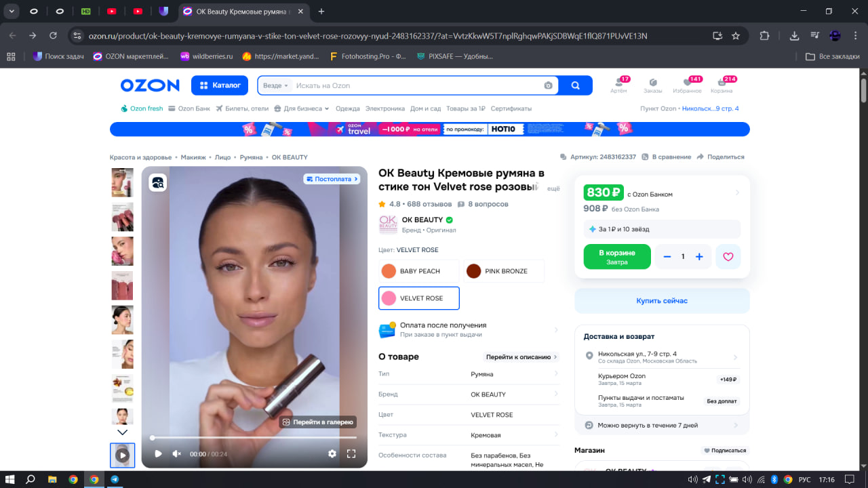
Task: Open Заказы orders icon
Action: click(653, 85)
